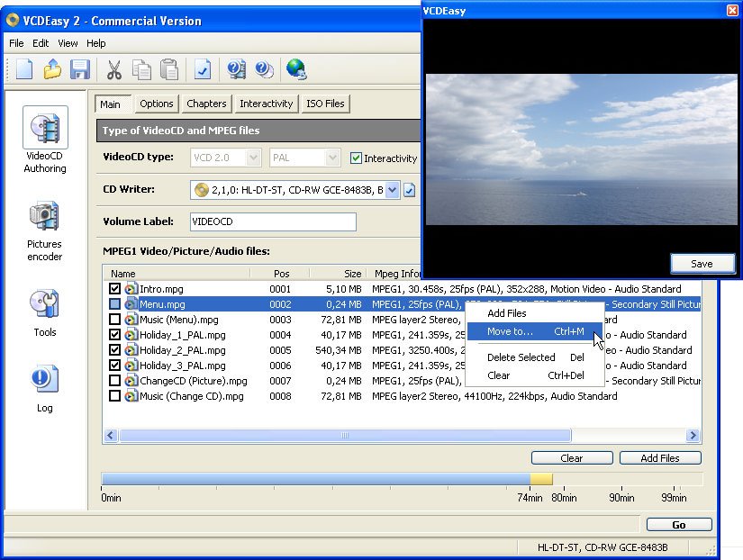Open the Pictures encoder section
The width and height of the screenshot is (743, 560).
[x=44, y=230]
